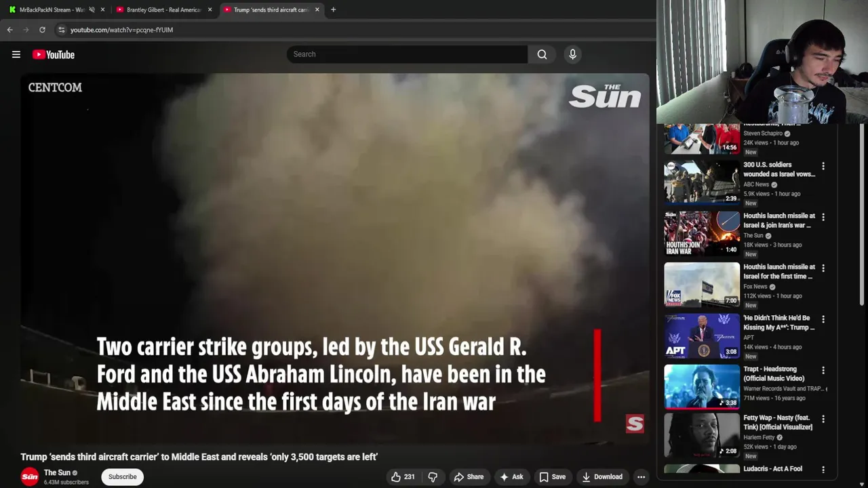Screen dimensions: 868x488
Task: Open Trapt Headstrong video thumbnail
Action: (702, 387)
